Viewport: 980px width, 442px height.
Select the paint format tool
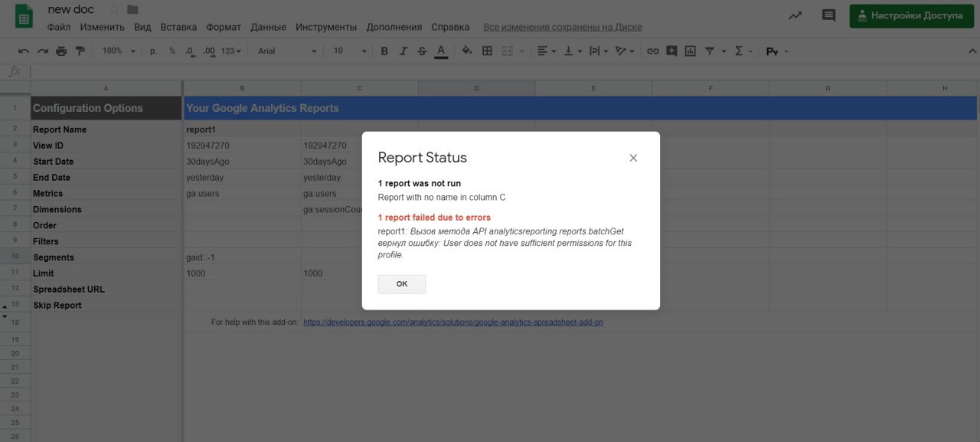point(80,51)
